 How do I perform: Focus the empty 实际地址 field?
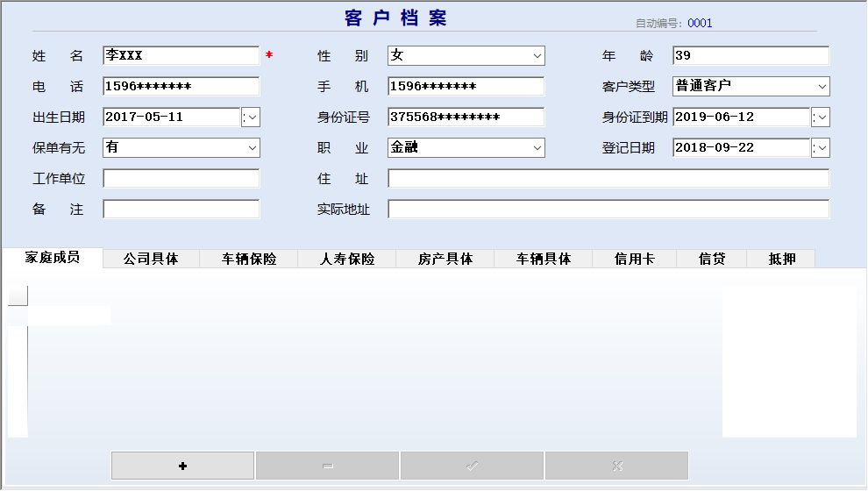pos(608,210)
